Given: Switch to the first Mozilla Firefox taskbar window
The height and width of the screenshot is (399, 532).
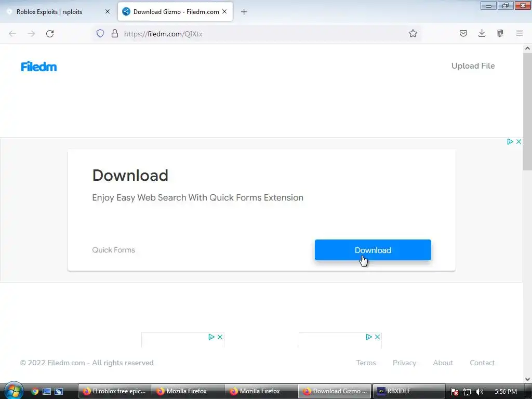Looking at the screenshot, I should tap(188, 391).
